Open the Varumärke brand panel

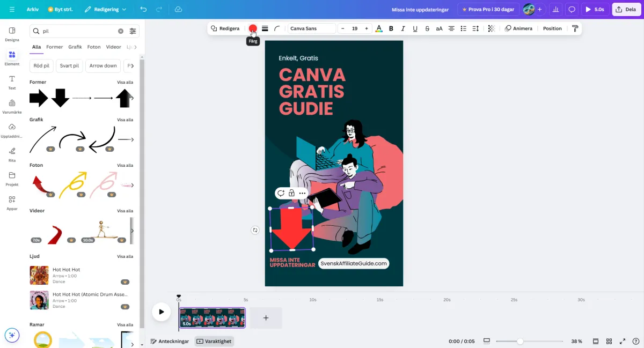[12, 106]
